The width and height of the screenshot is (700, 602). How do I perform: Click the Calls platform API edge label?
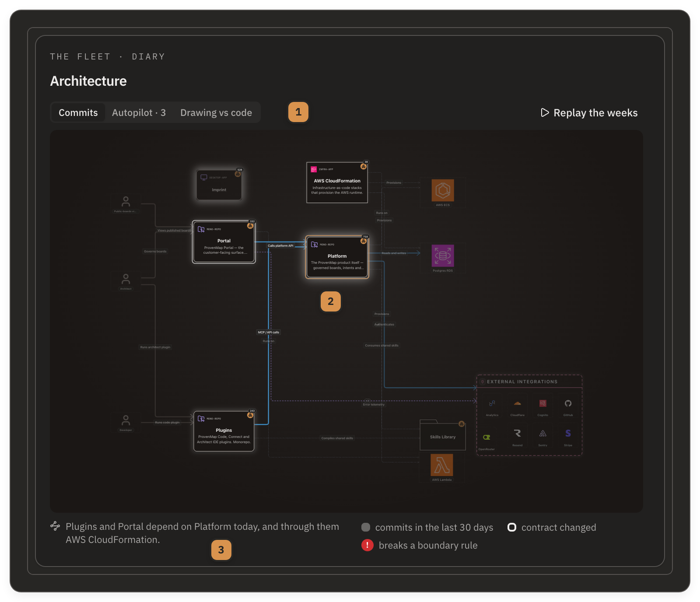pyautogui.click(x=280, y=246)
